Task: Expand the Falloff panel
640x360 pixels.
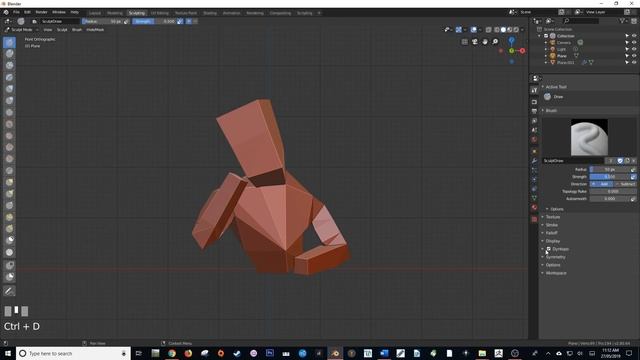Action: pos(551,233)
